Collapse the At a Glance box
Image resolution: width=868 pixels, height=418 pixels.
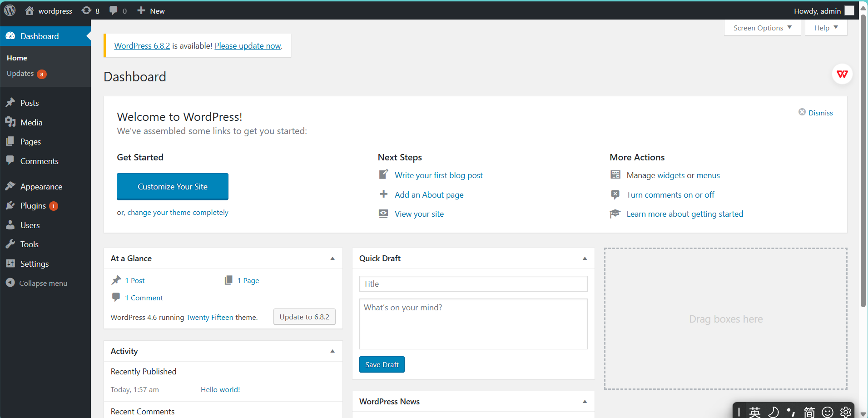tap(332, 258)
